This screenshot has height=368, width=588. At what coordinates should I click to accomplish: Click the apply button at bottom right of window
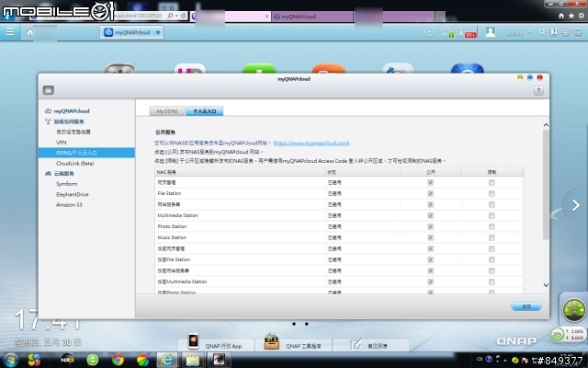526,306
